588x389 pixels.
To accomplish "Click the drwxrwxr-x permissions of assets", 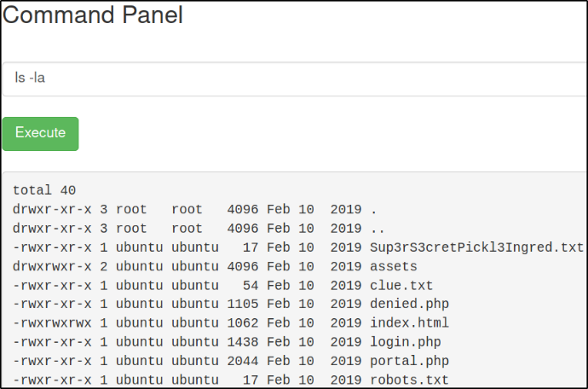I will pyautogui.click(x=52, y=266).
